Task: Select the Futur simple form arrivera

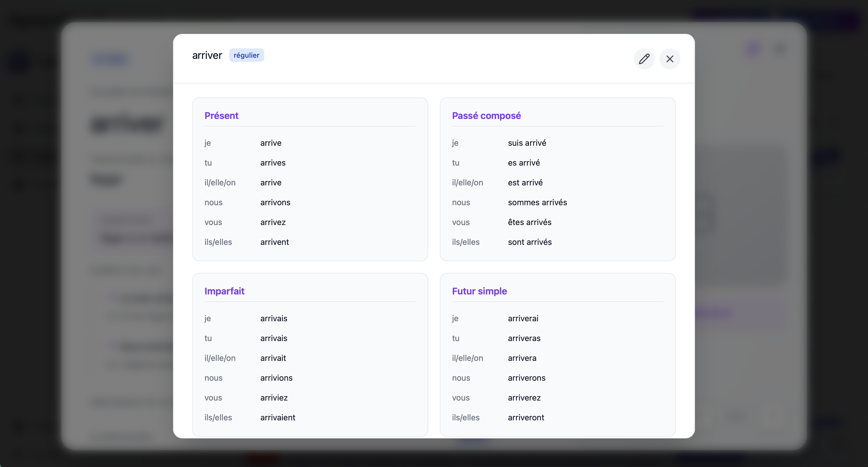Action: [522, 358]
